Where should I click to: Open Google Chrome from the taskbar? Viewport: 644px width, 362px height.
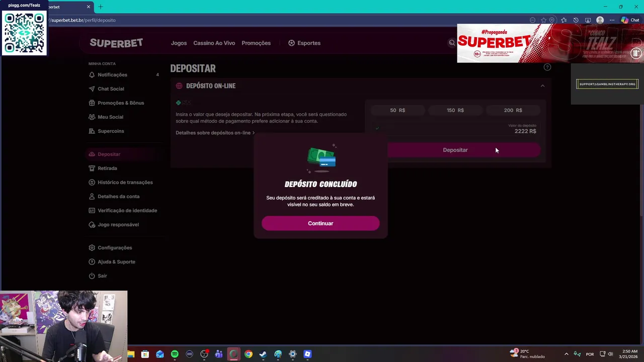pyautogui.click(x=249, y=354)
